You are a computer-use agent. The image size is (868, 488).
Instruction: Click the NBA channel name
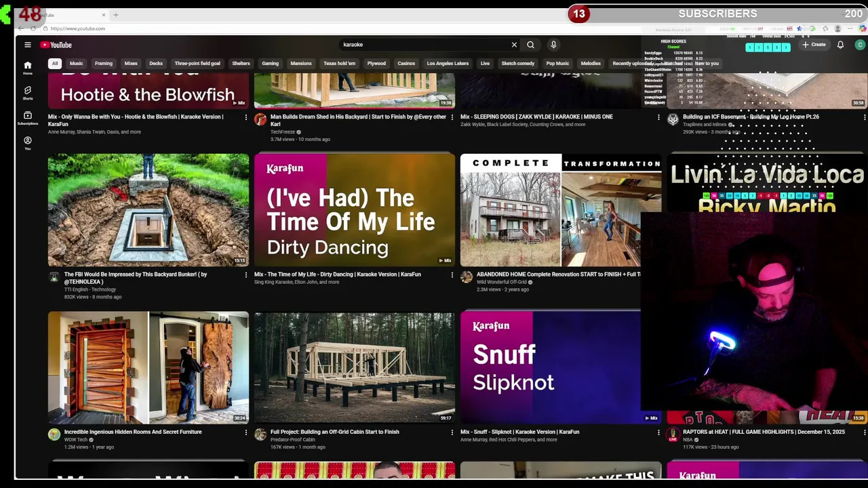tap(688, 439)
